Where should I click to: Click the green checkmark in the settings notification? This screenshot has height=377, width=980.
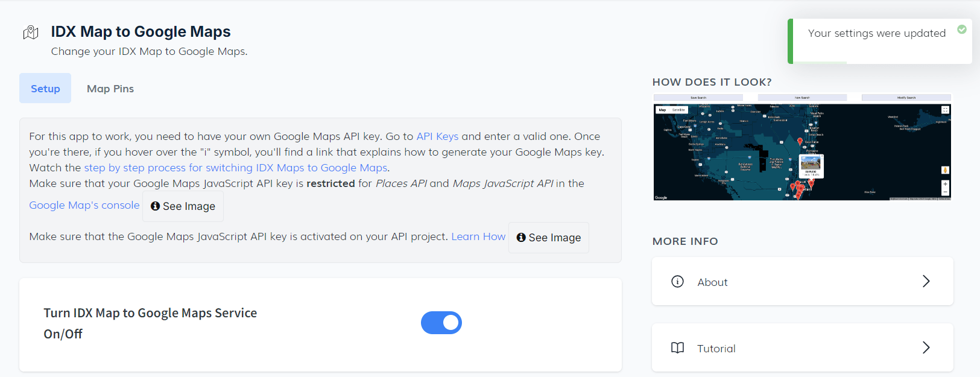962,29
